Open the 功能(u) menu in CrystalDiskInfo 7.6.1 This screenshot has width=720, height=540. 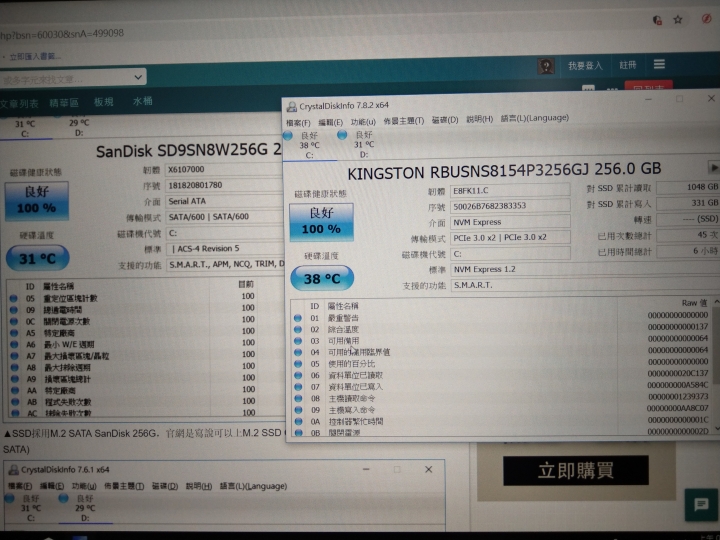(x=84, y=486)
